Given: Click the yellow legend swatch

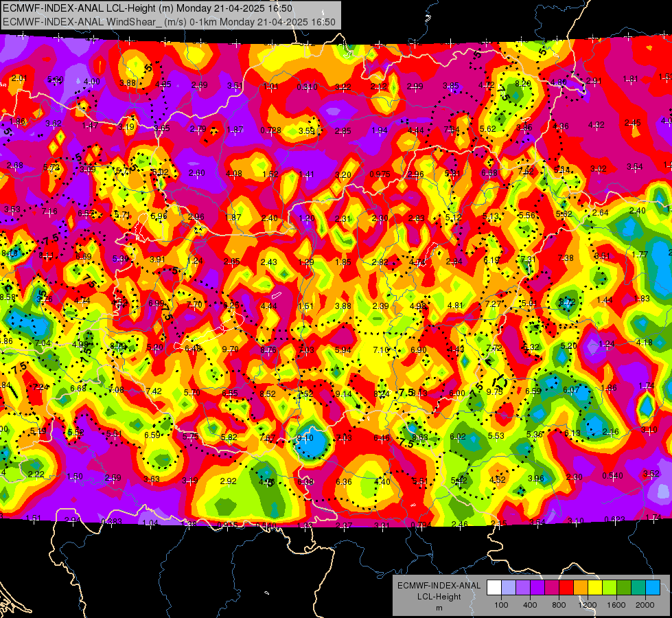Looking at the screenshot, I should coord(595,588).
